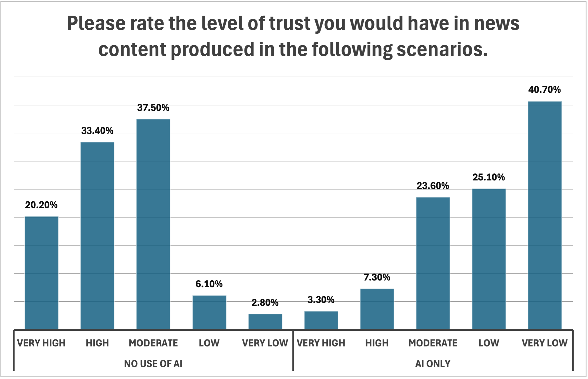Select the 33.40% High bar
The width and height of the screenshot is (588, 379).
click(x=97, y=235)
